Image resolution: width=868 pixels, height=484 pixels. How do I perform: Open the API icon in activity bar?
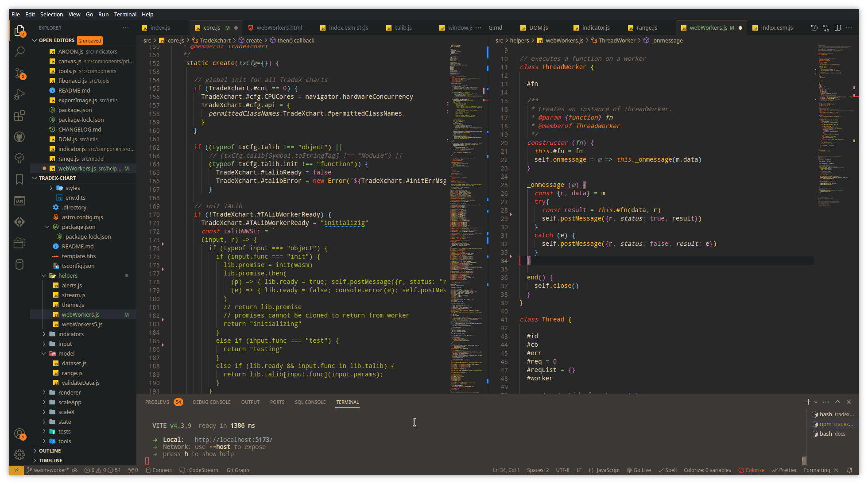tap(19, 201)
